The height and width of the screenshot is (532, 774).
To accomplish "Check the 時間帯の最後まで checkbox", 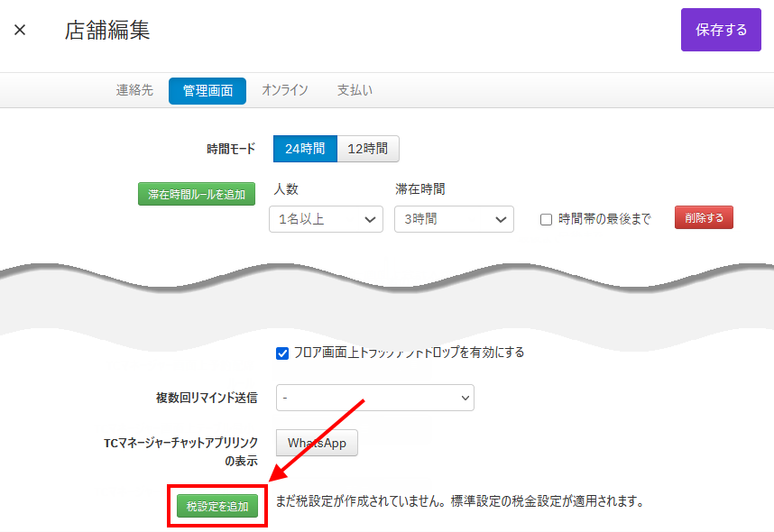I will click(x=546, y=219).
